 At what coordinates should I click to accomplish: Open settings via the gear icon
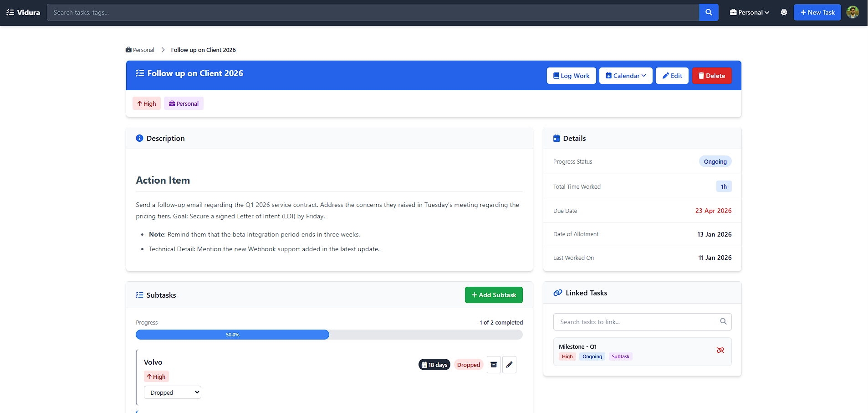click(x=783, y=12)
